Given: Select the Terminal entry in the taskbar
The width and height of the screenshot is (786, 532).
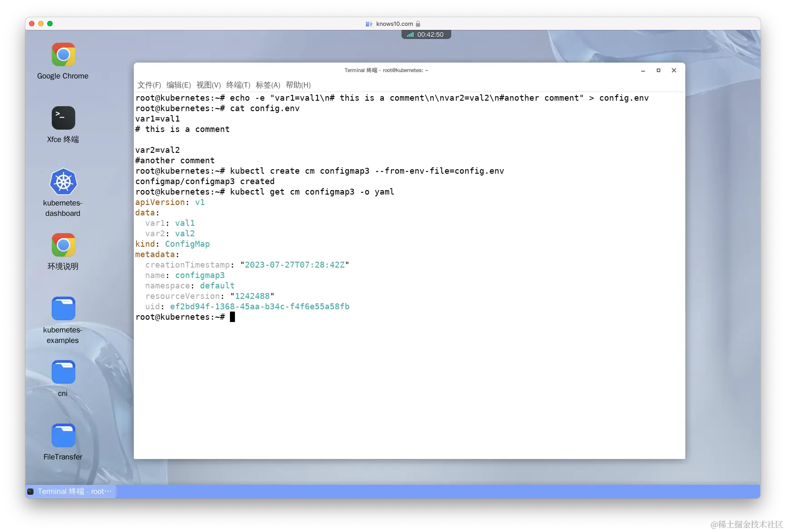Looking at the screenshot, I should (68, 491).
